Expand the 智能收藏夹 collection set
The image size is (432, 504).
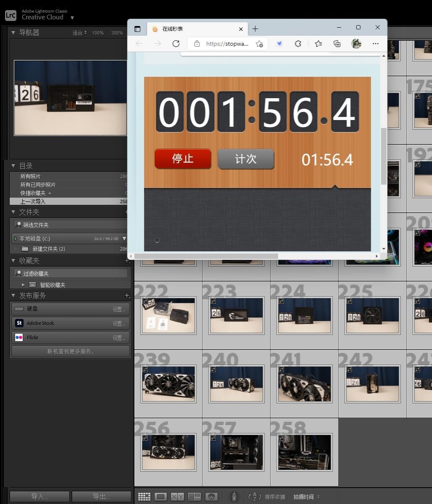[24, 285]
